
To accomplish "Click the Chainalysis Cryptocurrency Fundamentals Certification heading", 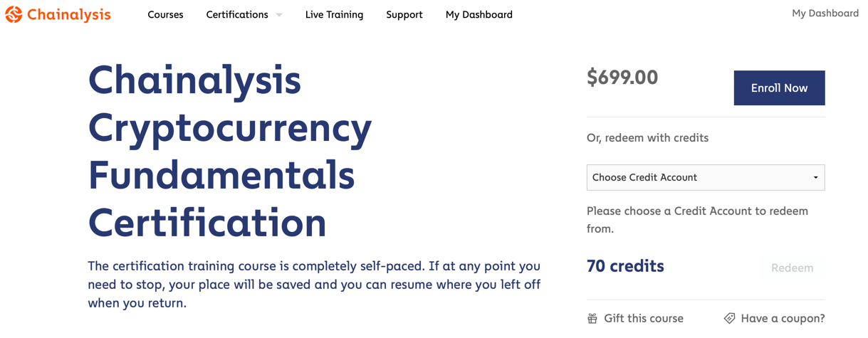I will 230,151.
